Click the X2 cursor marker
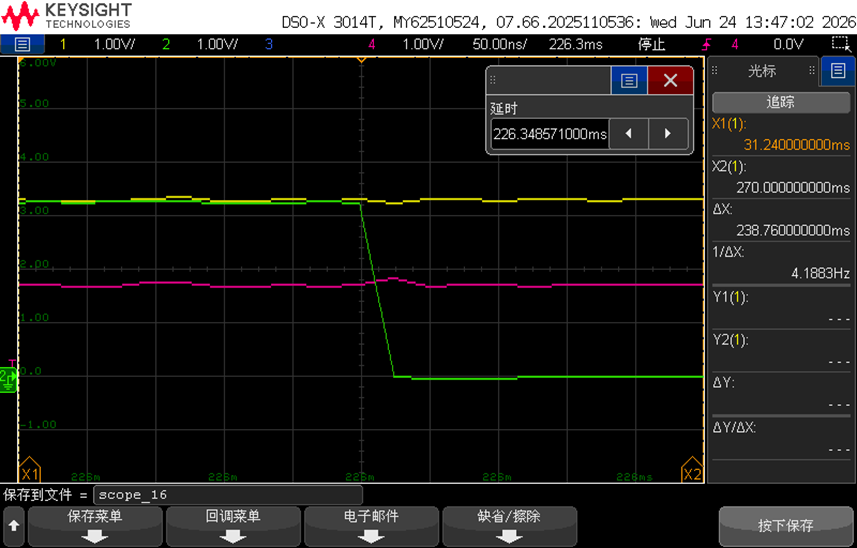Image resolution: width=857 pixels, height=548 pixels. (x=692, y=470)
